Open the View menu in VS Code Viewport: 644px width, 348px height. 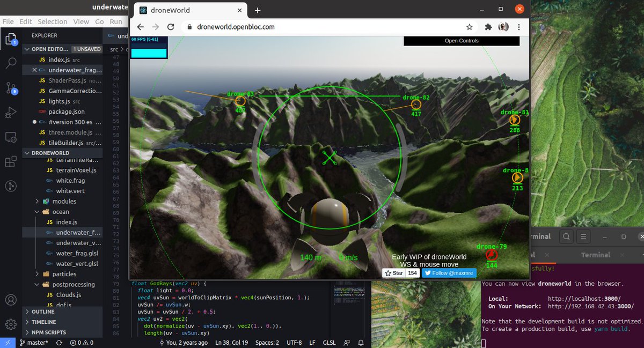tap(81, 21)
